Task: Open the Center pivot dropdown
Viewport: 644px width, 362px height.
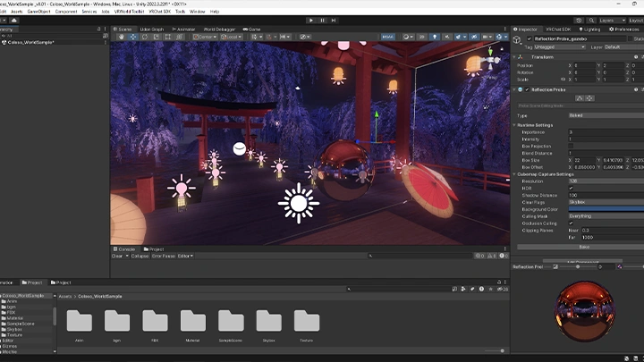Action: 205,37
